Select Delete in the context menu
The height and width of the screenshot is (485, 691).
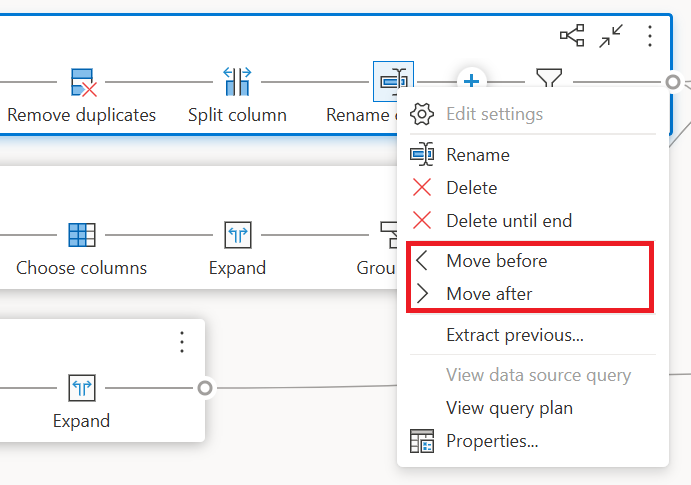[471, 188]
